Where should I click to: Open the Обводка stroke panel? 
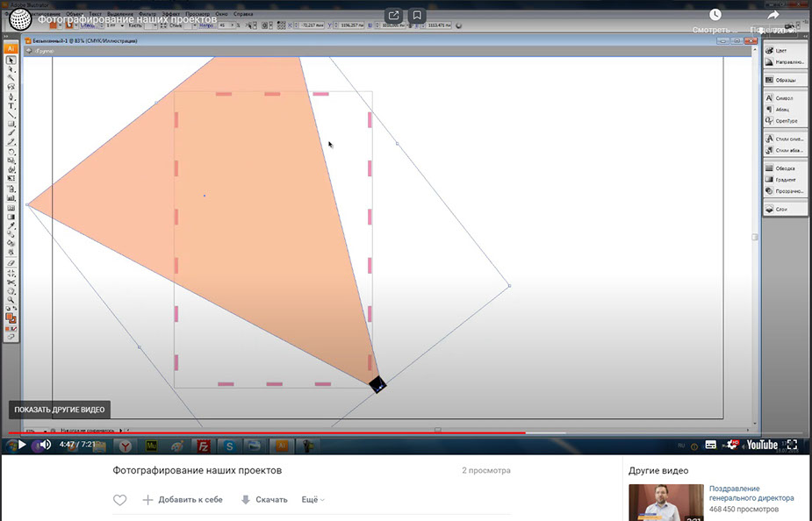point(785,168)
